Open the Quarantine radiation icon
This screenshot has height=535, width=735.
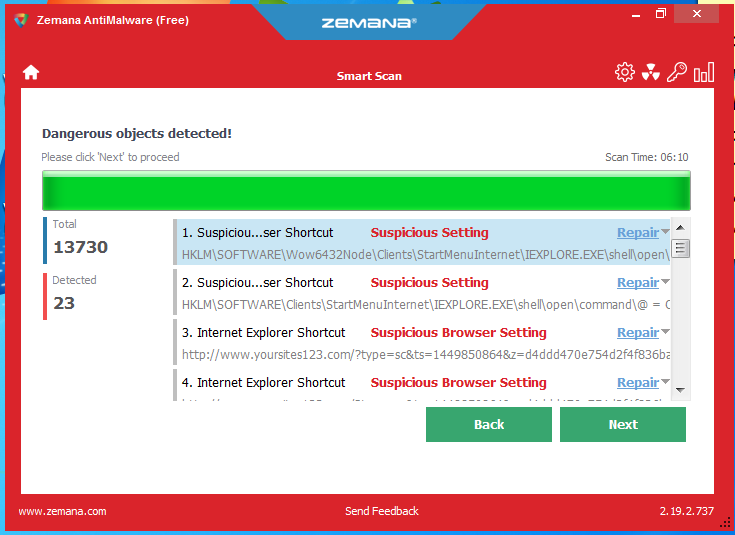point(651,73)
